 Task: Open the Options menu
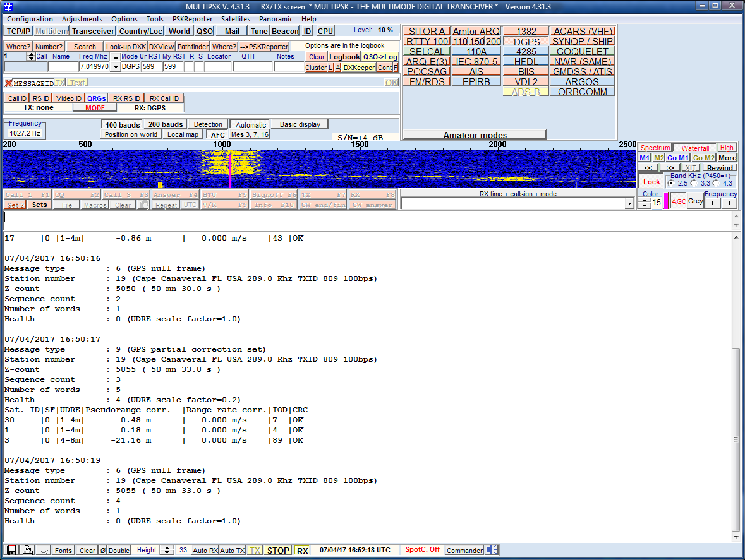124,19
